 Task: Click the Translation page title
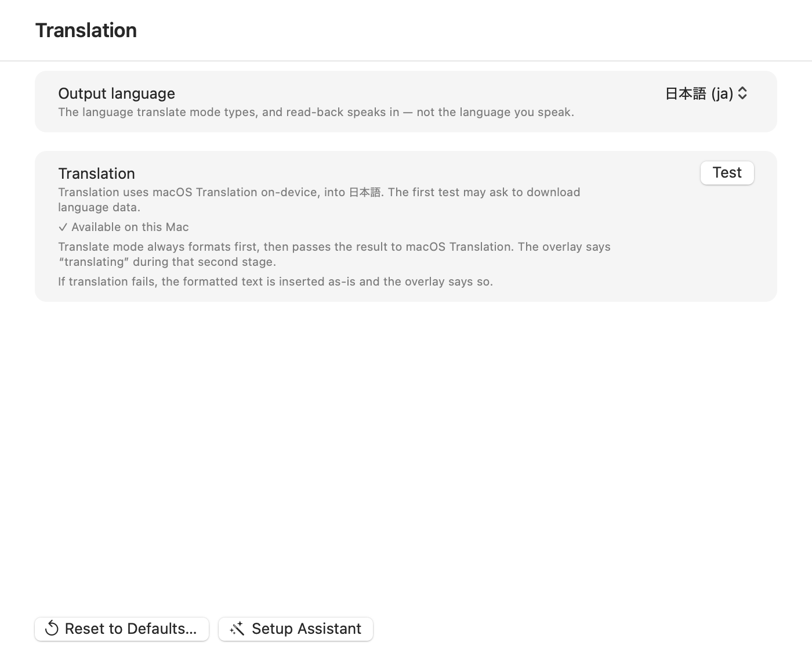coord(86,30)
